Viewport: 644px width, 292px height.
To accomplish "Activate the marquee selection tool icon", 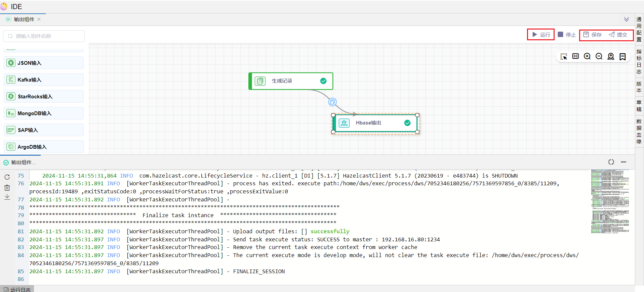I will (564, 56).
